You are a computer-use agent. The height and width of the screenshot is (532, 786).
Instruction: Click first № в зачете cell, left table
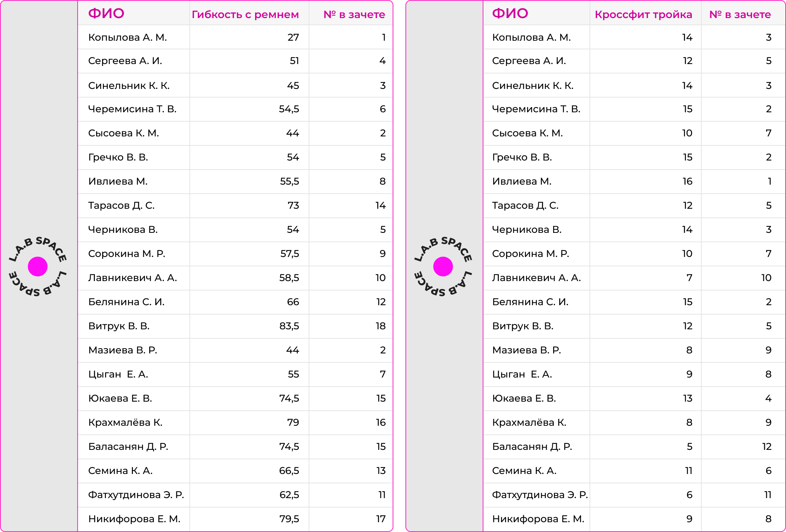coord(351,37)
